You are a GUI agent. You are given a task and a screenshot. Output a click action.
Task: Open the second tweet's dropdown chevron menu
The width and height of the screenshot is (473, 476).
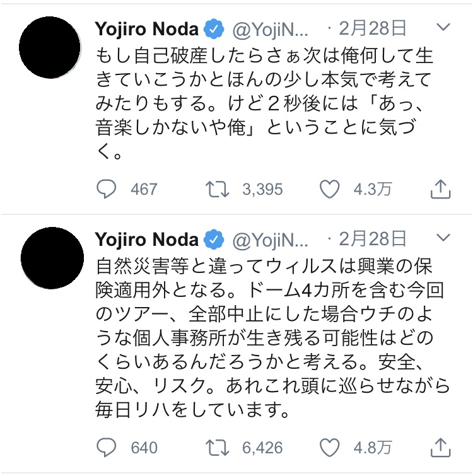pos(443,239)
